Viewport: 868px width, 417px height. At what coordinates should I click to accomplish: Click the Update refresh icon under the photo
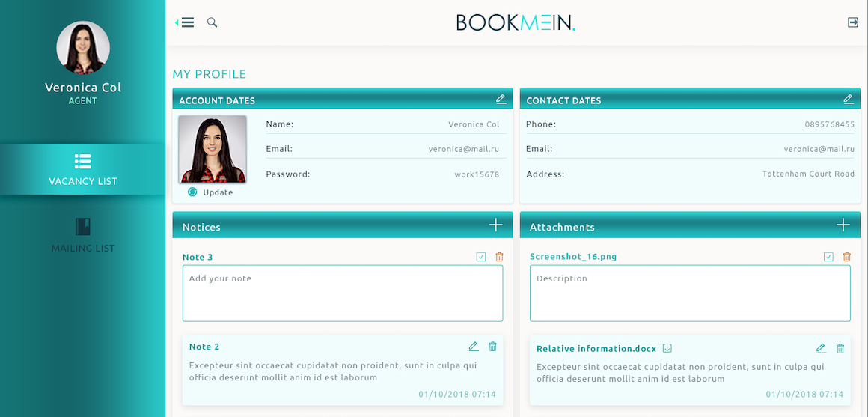[192, 192]
